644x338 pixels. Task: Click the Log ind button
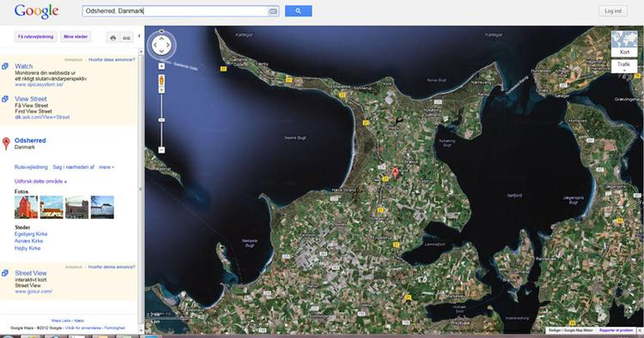[x=613, y=11]
